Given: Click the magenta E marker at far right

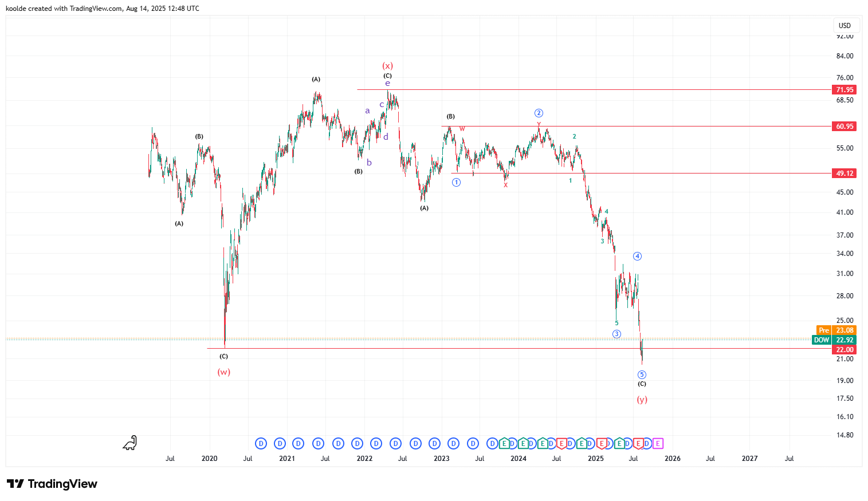Looking at the screenshot, I should 658,443.
